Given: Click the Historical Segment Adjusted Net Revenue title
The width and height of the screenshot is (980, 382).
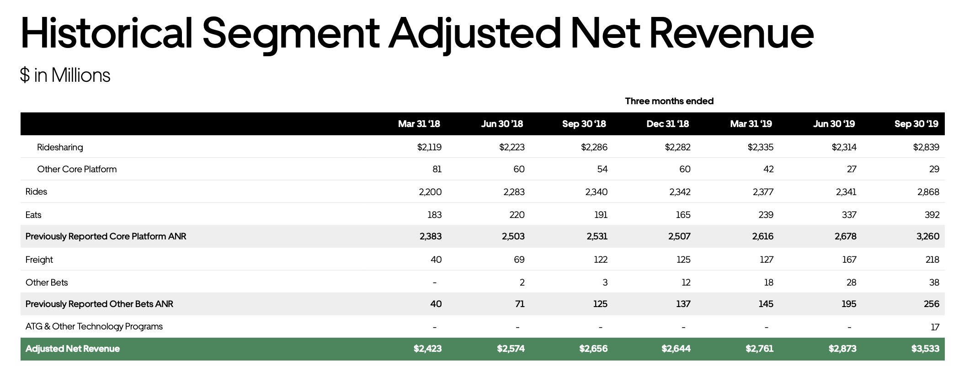Looking at the screenshot, I should [x=417, y=34].
